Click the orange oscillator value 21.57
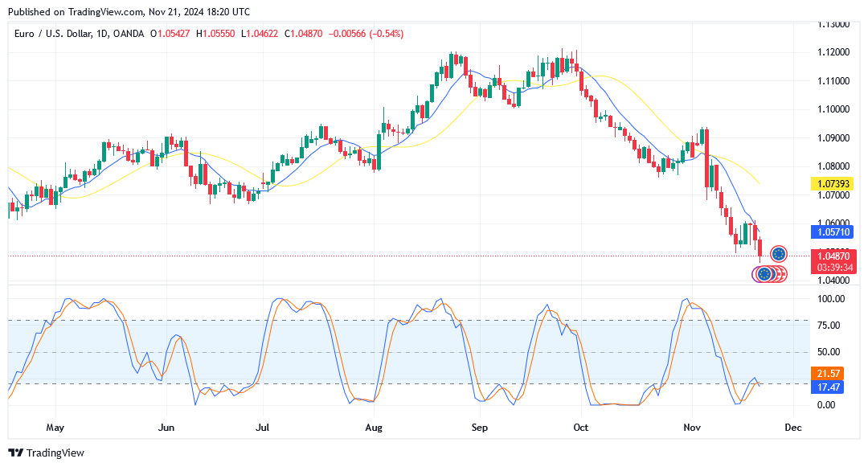Screen dimensions: 868x467 [828, 374]
